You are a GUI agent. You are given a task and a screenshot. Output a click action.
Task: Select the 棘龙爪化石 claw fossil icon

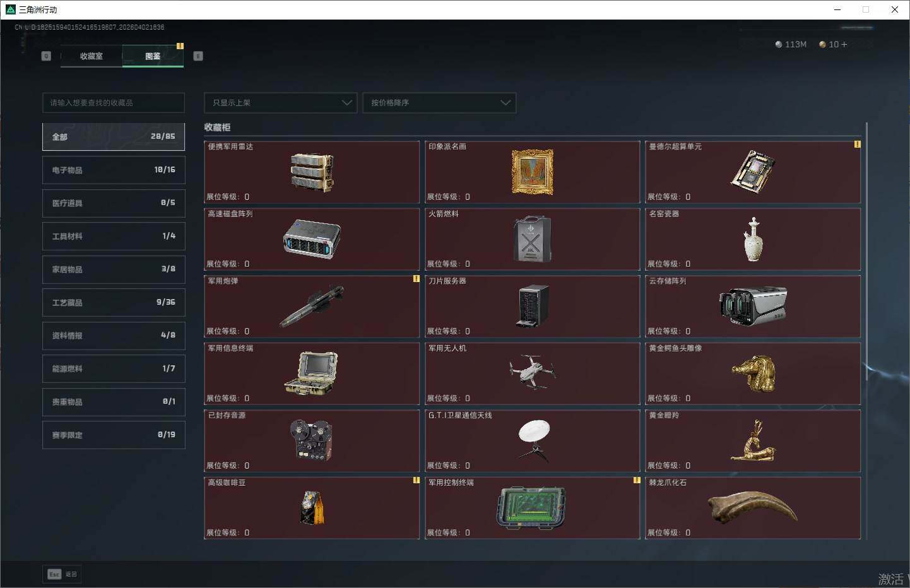click(x=753, y=508)
